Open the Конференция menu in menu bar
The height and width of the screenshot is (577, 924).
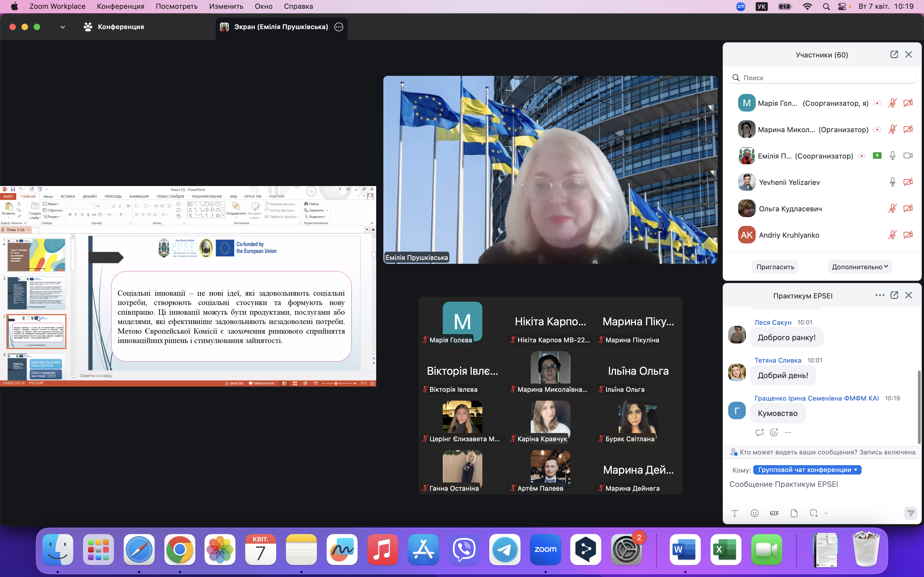tap(120, 7)
